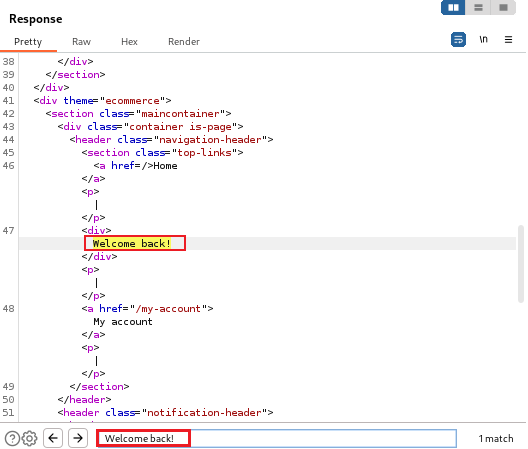The height and width of the screenshot is (449, 528).
Task: Click the highlighted 'Welcome back!' text
Action: coord(132,244)
